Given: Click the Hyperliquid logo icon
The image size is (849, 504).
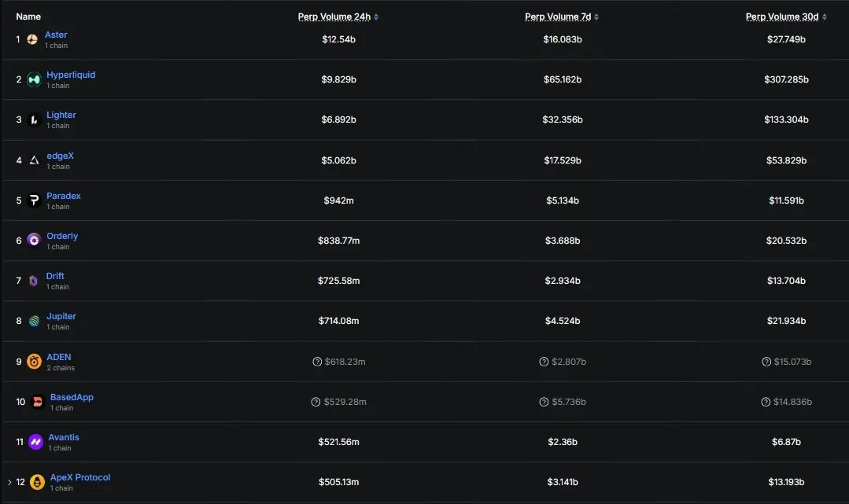Looking at the screenshot, I should 34,79.
